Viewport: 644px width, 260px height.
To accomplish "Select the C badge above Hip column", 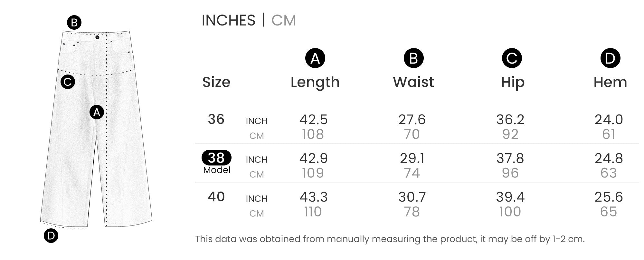I will click(512, 58).
